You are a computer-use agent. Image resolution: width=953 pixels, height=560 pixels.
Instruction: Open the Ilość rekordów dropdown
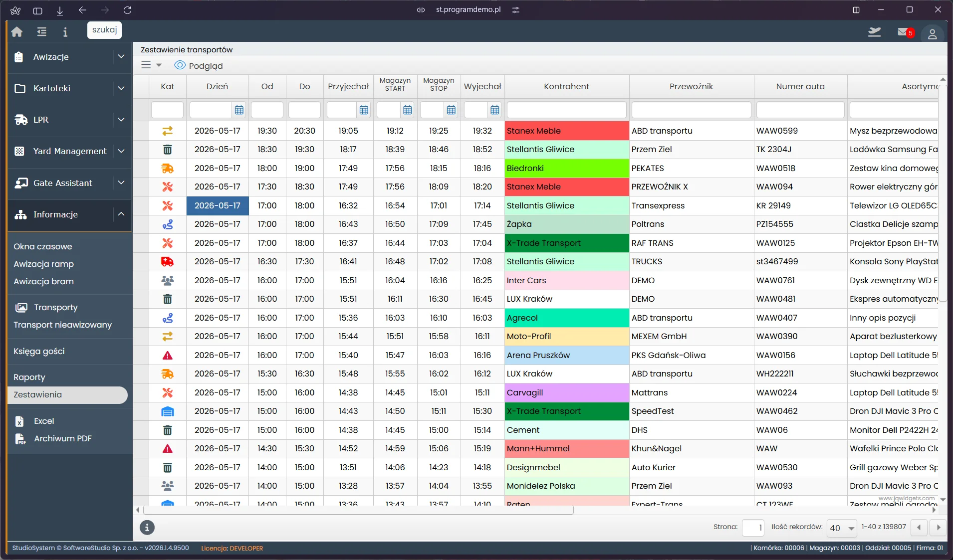click(x=842, y=528)
